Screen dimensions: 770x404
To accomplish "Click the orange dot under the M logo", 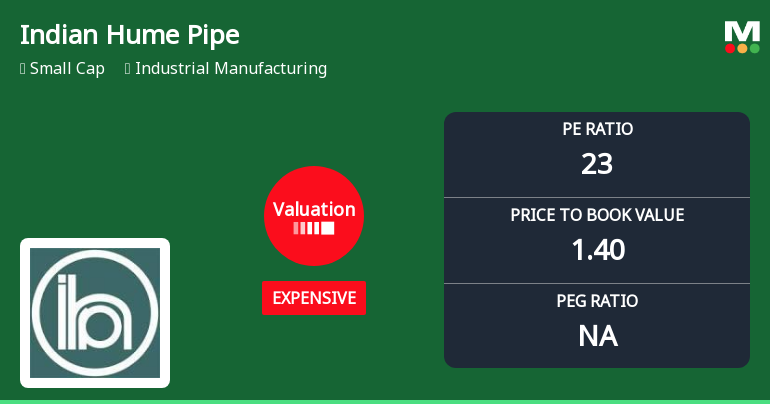I will pos(742,48).
